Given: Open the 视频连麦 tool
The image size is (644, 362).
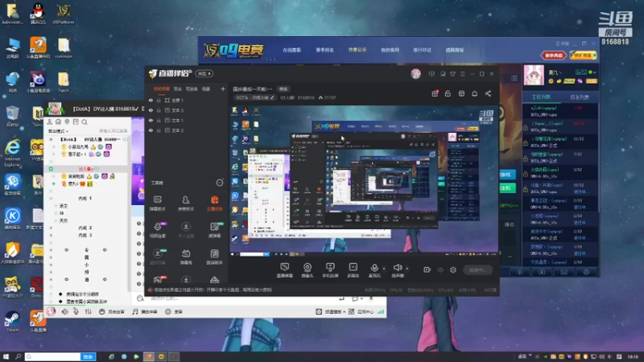Looking at the screenshot, I should (157, 230).
